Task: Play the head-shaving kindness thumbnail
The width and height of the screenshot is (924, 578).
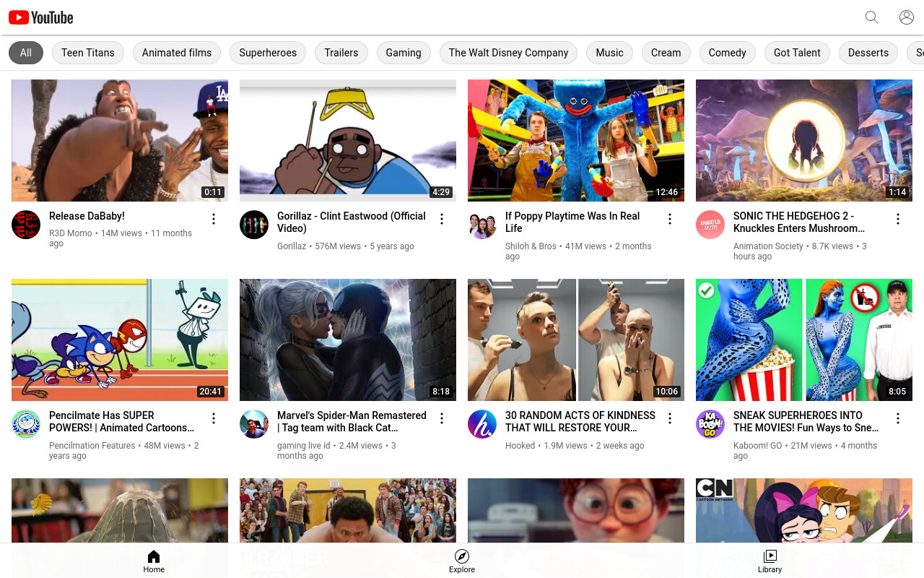Action: [x=576, y=340]
